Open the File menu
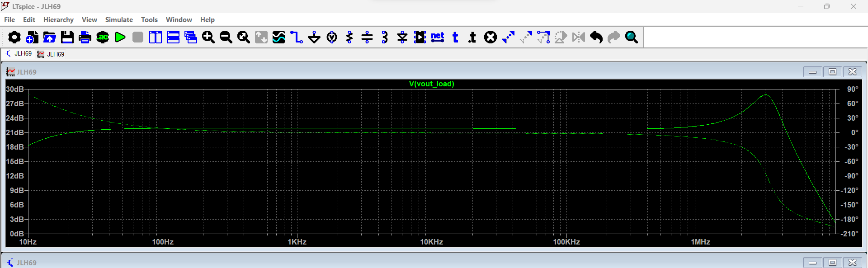868x268 pixels. click(x=9, y=20)
